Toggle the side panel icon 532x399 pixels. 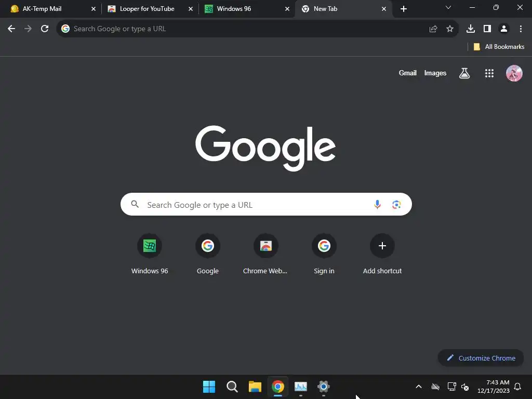[487, 29]
